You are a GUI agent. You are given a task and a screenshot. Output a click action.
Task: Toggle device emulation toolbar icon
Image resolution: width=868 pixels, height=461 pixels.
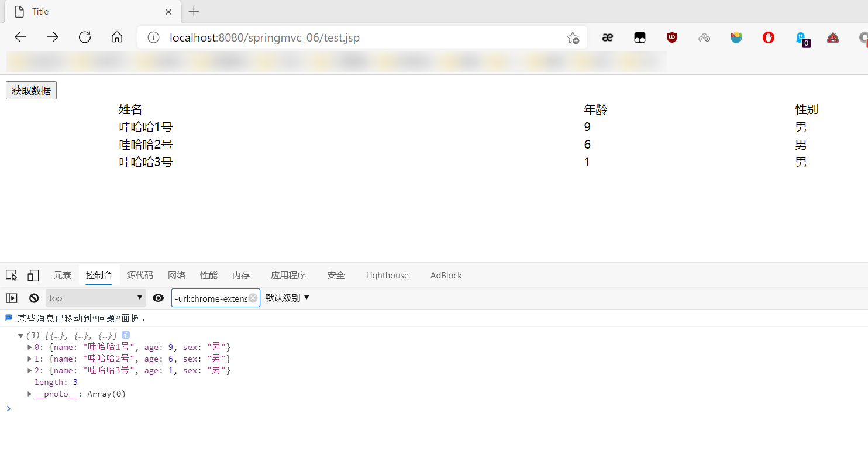coord(33,276)
